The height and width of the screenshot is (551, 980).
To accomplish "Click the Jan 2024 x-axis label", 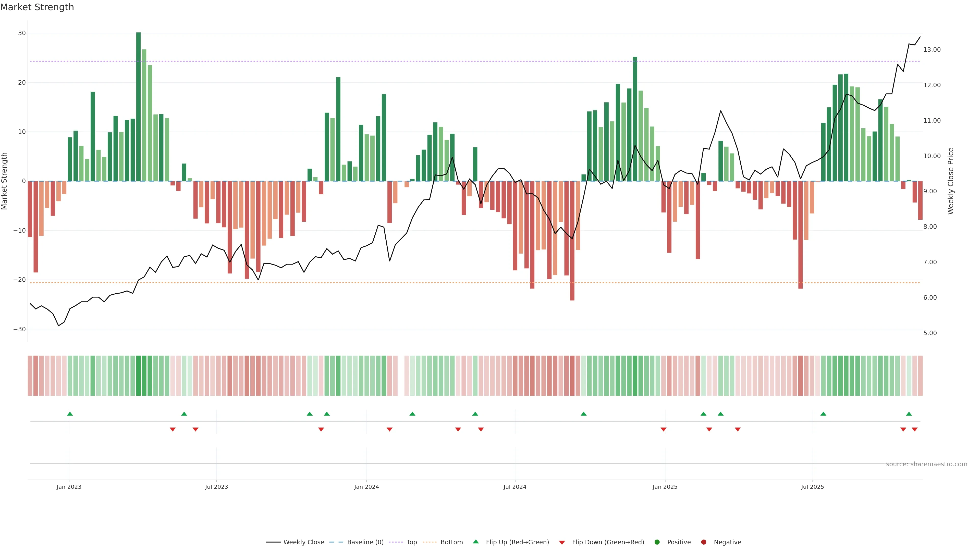I will [x=366, y=487].
